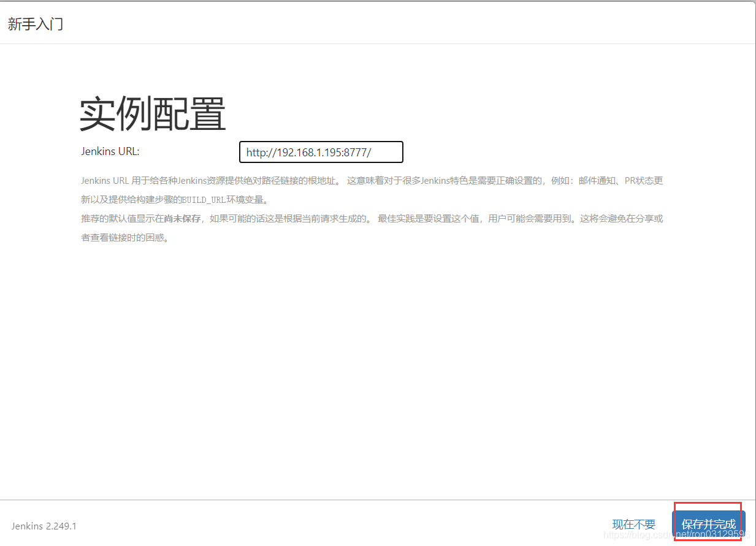The height and width of the screenshot is (546, 756).
Task: Click the paragraph mentioning BUILD_URL环境变量
Action: point(372,191)
